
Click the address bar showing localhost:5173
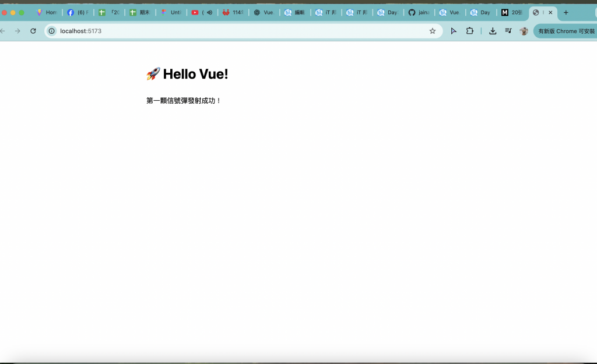point(243,31)
